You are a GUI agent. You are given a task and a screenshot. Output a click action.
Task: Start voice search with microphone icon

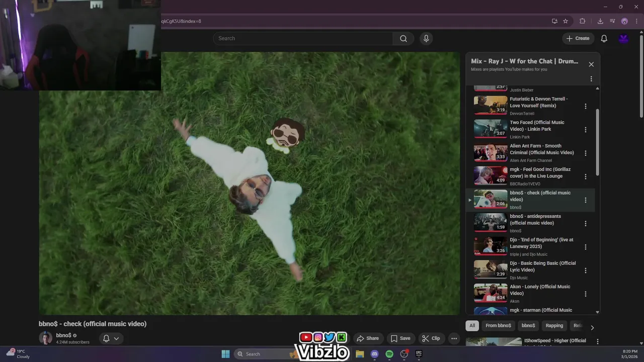(426, 38)
